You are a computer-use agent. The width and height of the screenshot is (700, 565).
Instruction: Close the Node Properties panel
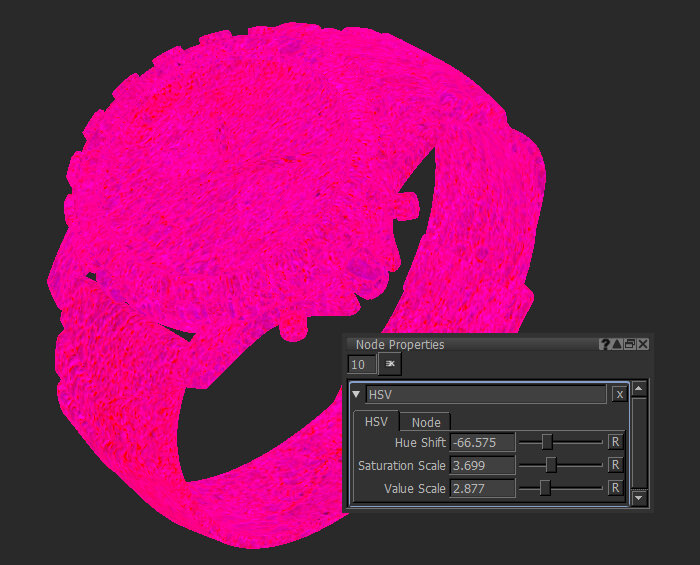coord(643,344)
